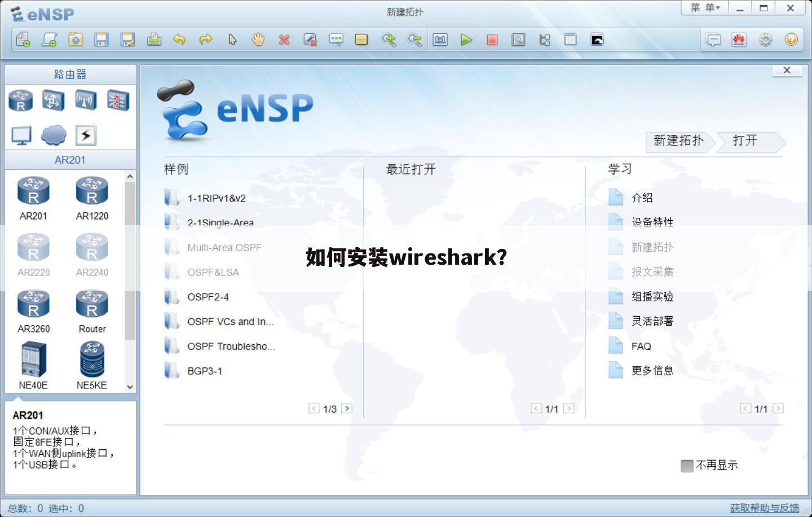Image resolution: width=812 pixels, height=517 pixels.
Task: Click the device list scrollbar thumb
Action: (130, 261)
